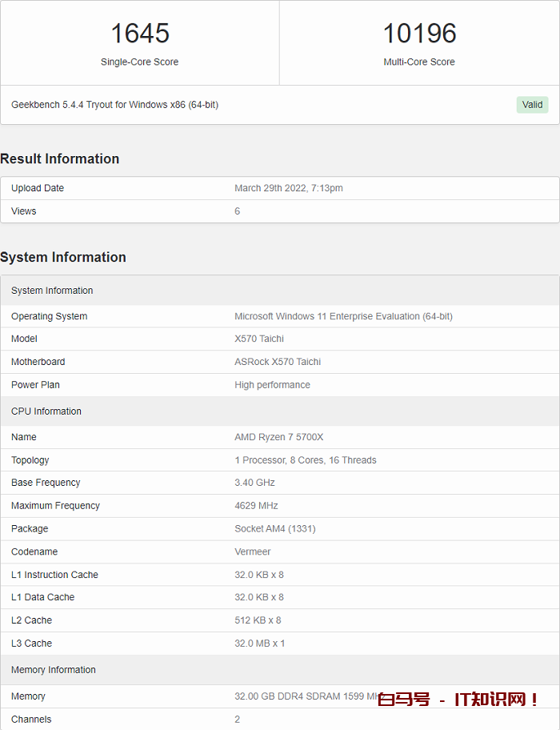Screen dimensions: 560x730
Task: Click the Socket AM4 (1331) package value
Action: (275, 529)
